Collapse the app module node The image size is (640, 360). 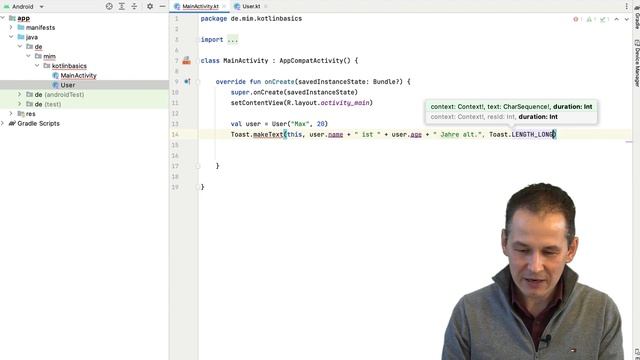(3, 18)
